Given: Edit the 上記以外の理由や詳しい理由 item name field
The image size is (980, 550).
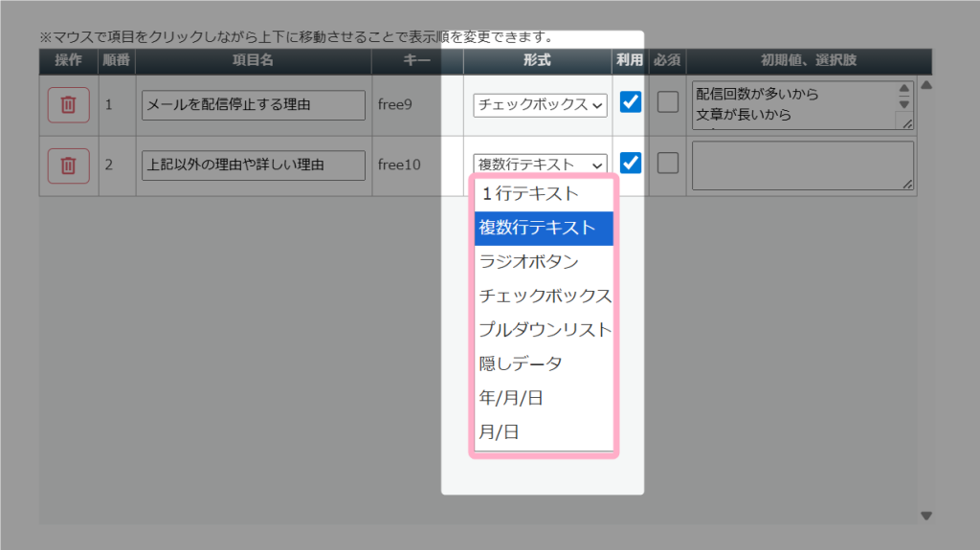Looking at the screenshot, I should (253, 165).
